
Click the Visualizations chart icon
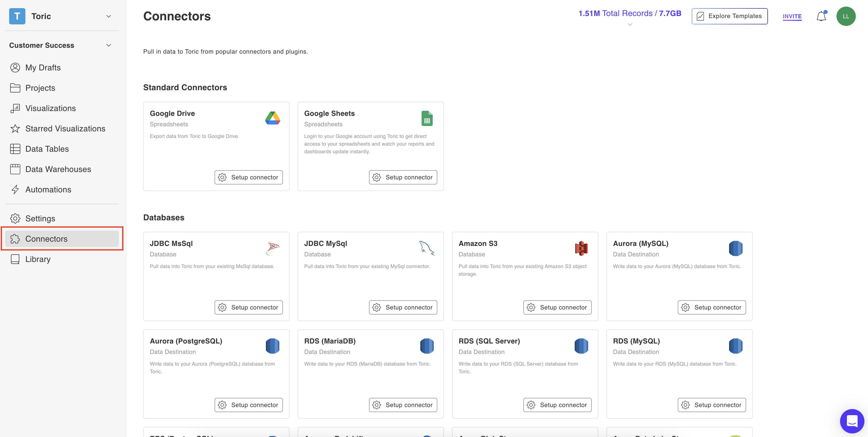[15, 108]
